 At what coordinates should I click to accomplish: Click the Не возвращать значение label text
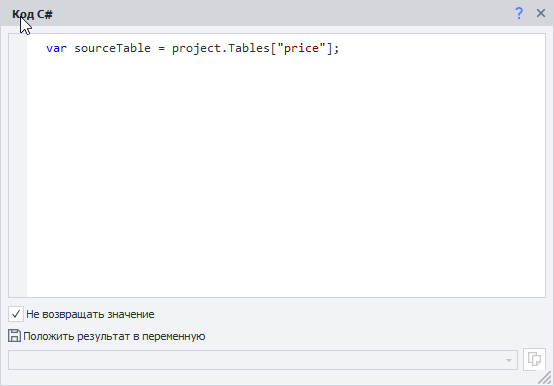90,314
